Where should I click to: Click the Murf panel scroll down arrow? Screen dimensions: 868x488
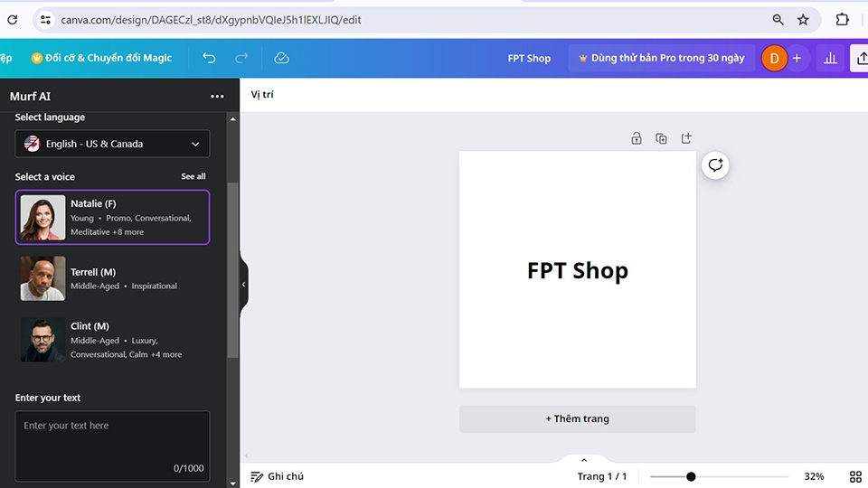(232, 483)
